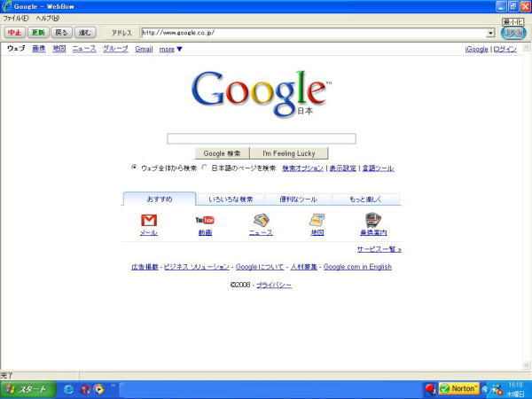Open the グループ link

pyautogui.click(x=115, y=49)
